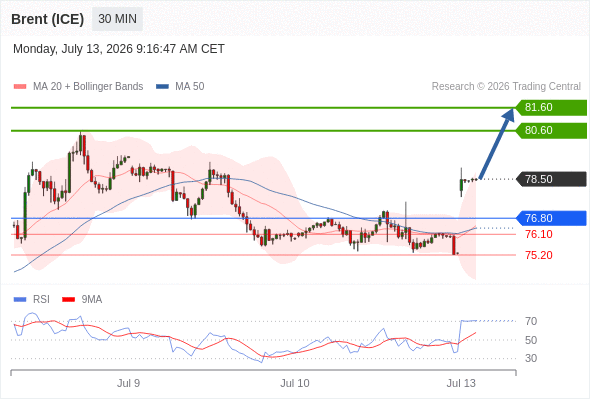Click the Jul 10 date axis label
This screenshot has height=400, width=590.
(x=295, y=383)
